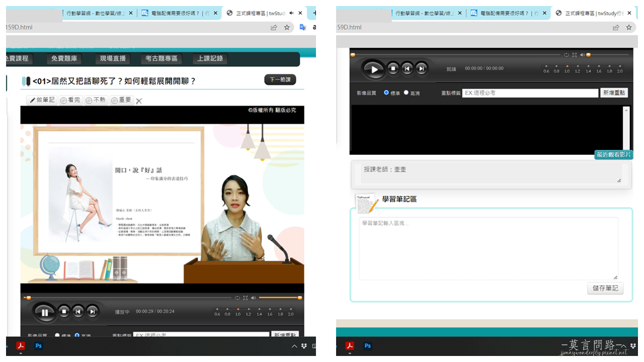This screenshot has height=362, width=644.
Task: Open Adobe Acrobat in right taskbar
Action: [350, 345]
